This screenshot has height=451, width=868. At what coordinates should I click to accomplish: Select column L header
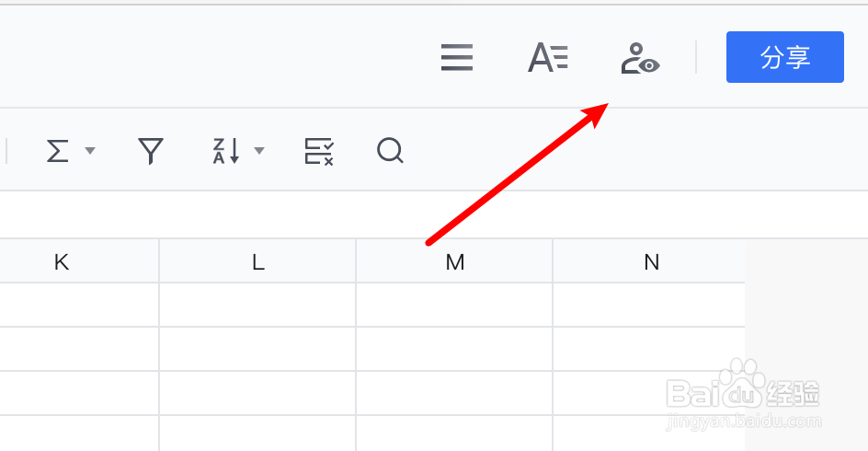click(x=257, y=262)
